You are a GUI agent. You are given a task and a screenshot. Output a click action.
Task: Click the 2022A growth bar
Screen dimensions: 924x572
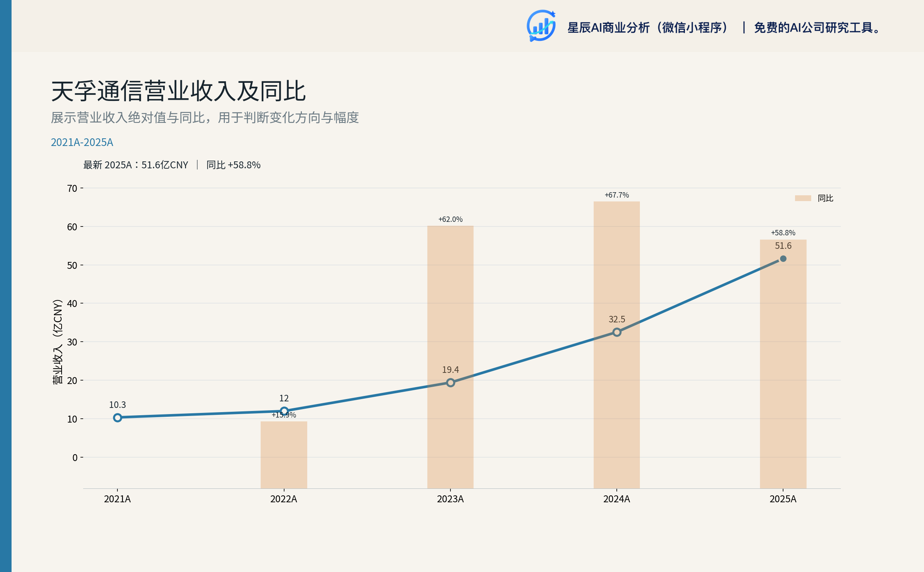[284, 455]
